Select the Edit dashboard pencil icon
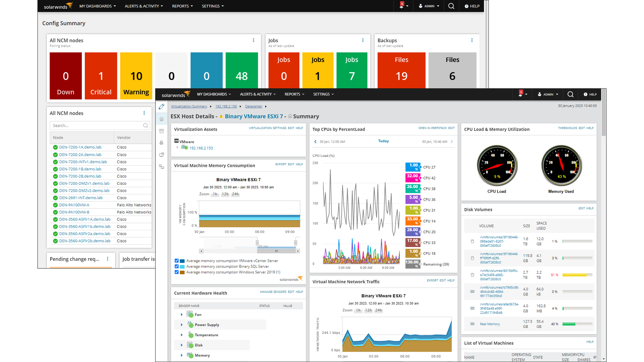644x362 pixels. [x=161, y=107]
